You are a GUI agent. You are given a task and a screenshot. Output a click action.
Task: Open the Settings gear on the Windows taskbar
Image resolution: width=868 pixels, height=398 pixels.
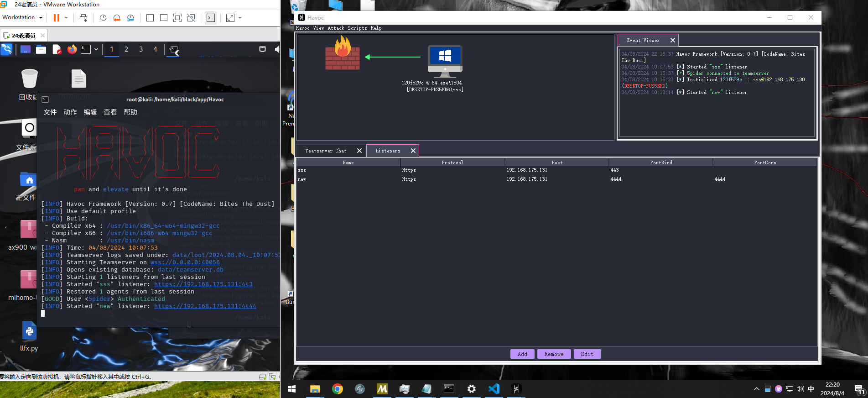(x=472, y=389)
